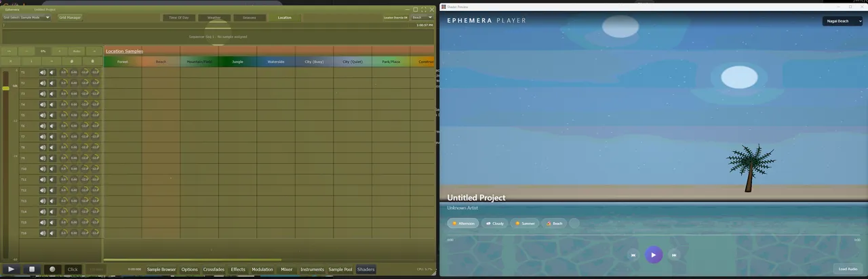This screenshot has width=868, height=279.
Task: Open the Beach location override dropdown
Action: [422, 18]
